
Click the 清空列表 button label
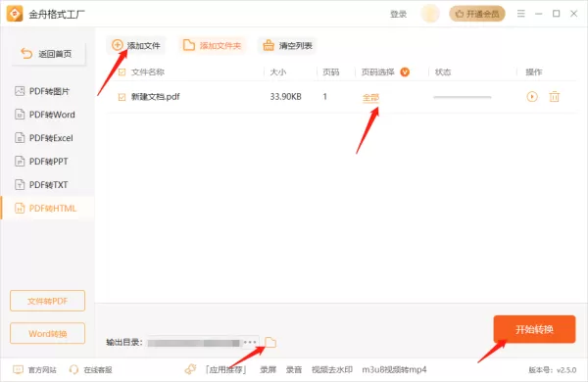click(x=296, y=46)
